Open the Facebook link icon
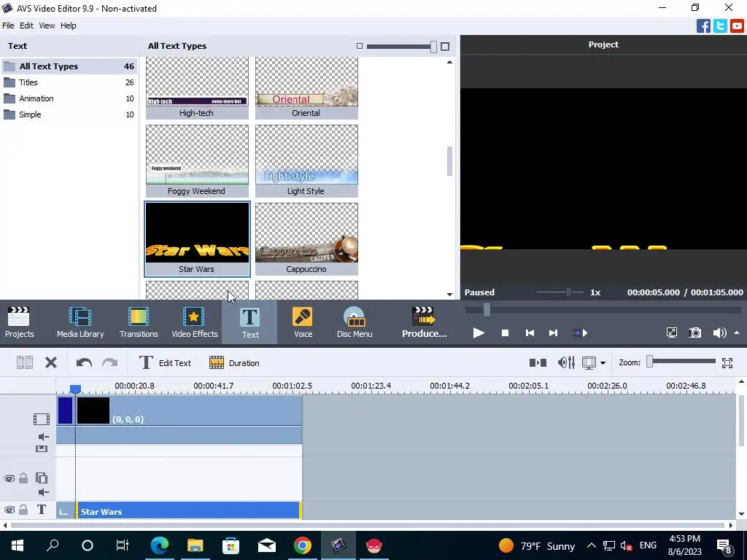The width and height of the screenshot is (747, 560). tap(703, 26)
